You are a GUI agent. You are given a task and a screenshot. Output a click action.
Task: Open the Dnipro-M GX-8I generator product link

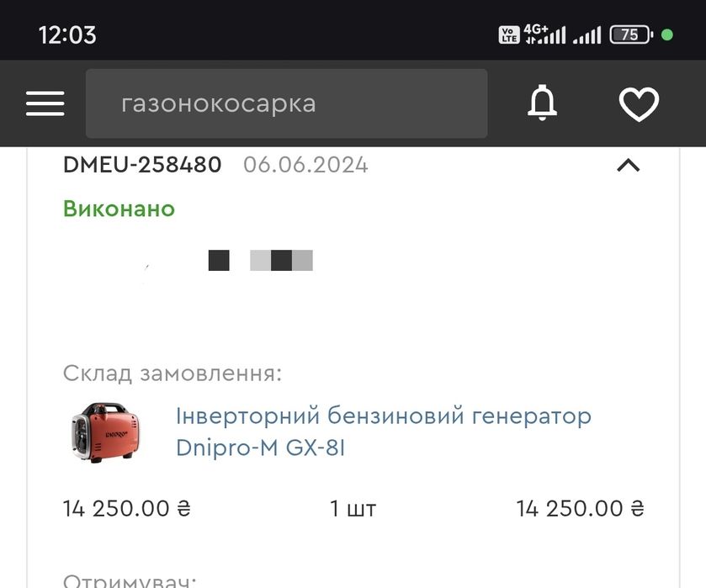[x=384, y=432]
